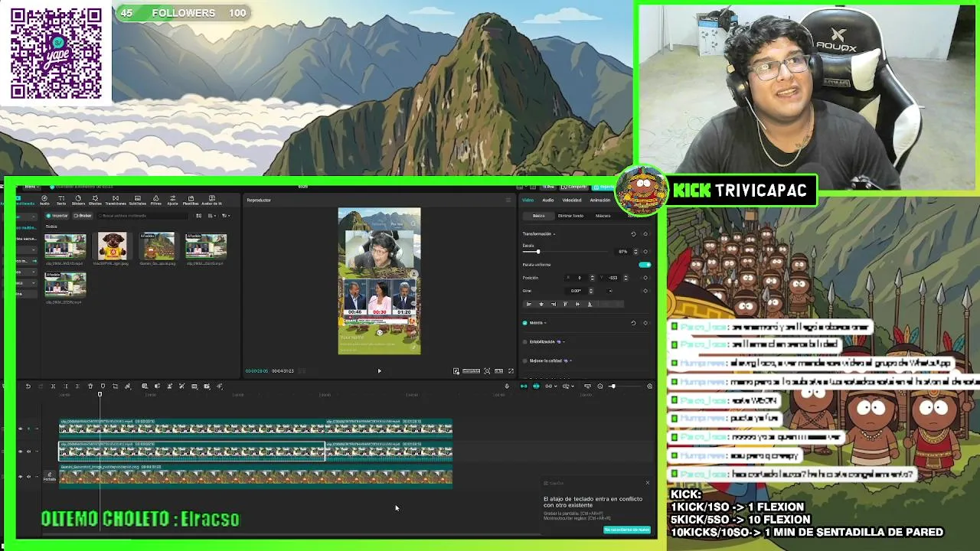This screenshot has height=551, width=980.
Task: Click the Compartir button
Action: point(574,187)
